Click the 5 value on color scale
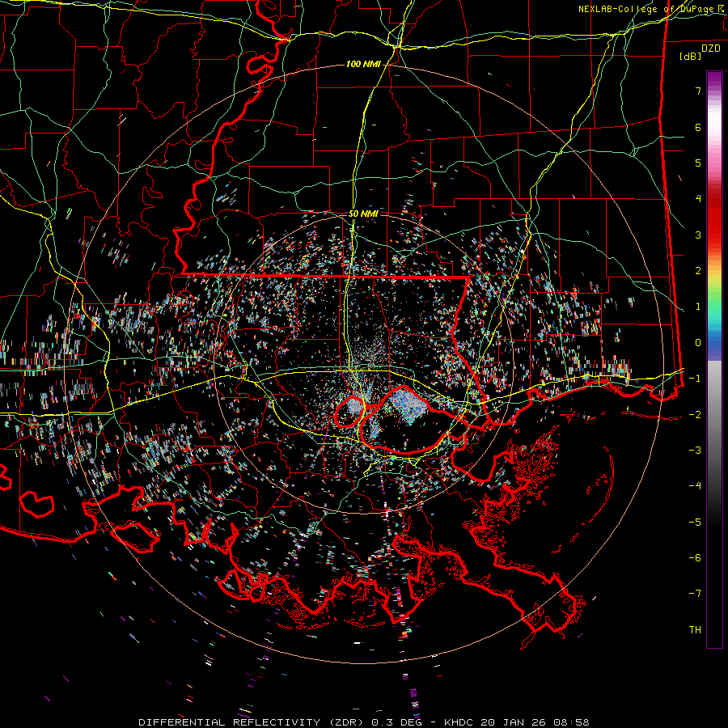Image resolution: width=728 pixels, height=728 pixels. (698, 163)
